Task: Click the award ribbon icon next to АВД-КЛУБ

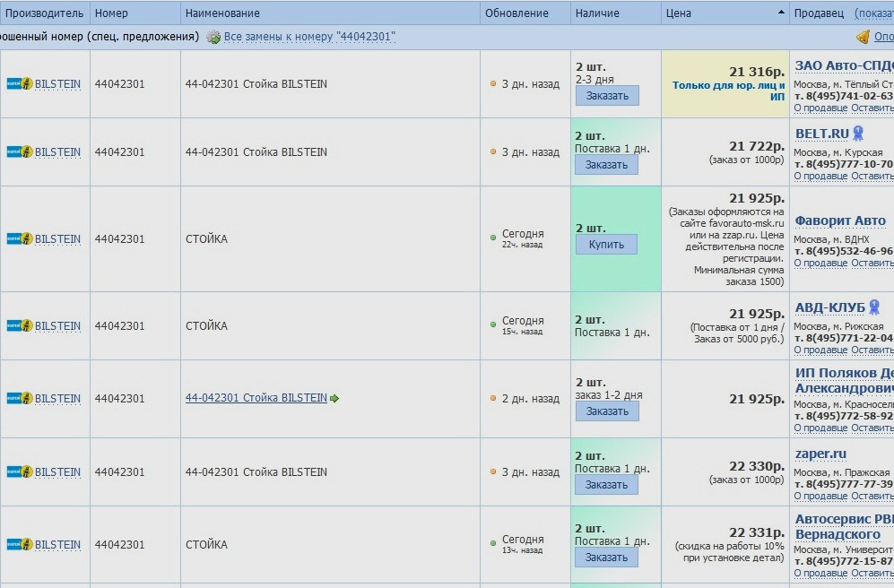Action: pyautogui.click(x=874, y=307)
